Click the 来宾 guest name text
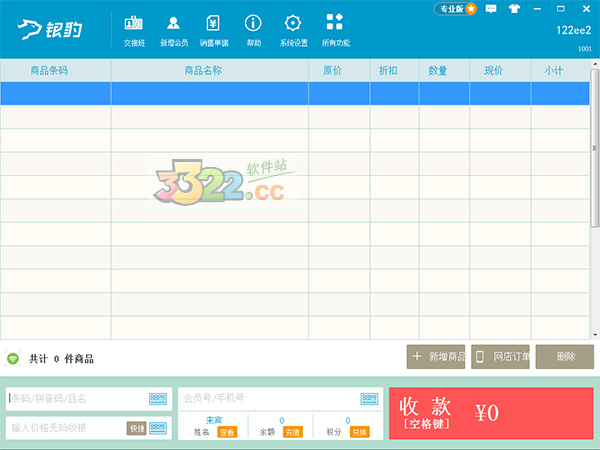 coord(214,420)
